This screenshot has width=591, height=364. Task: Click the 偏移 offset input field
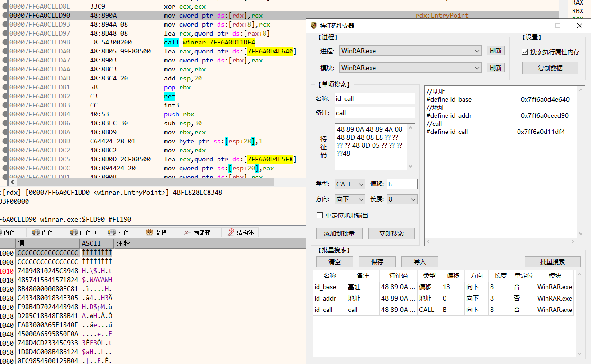402,184
